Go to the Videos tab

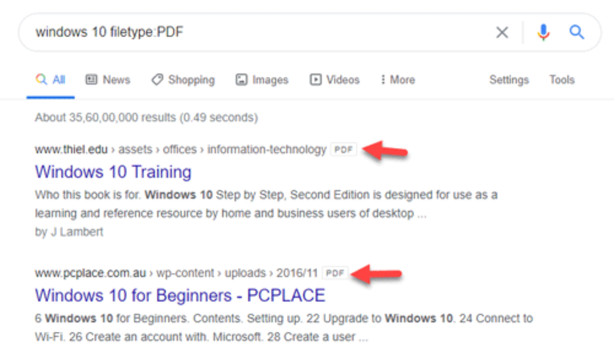(x=335, y=80)
